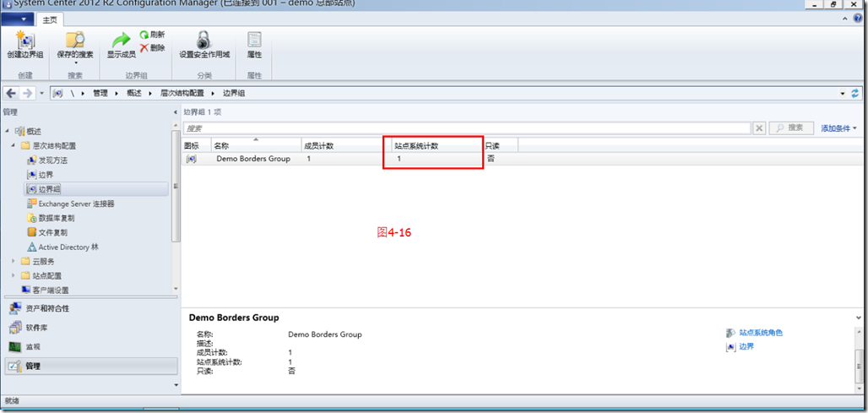Viewport: 868px width, 413px height.
Task: Select the 主页 ribbon tab
Action: pos(51,20)
